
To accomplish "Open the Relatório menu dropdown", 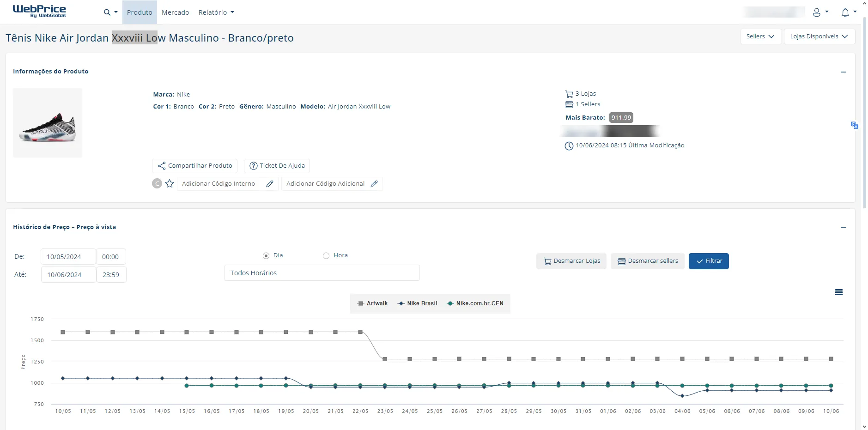I will coord(216,12).
